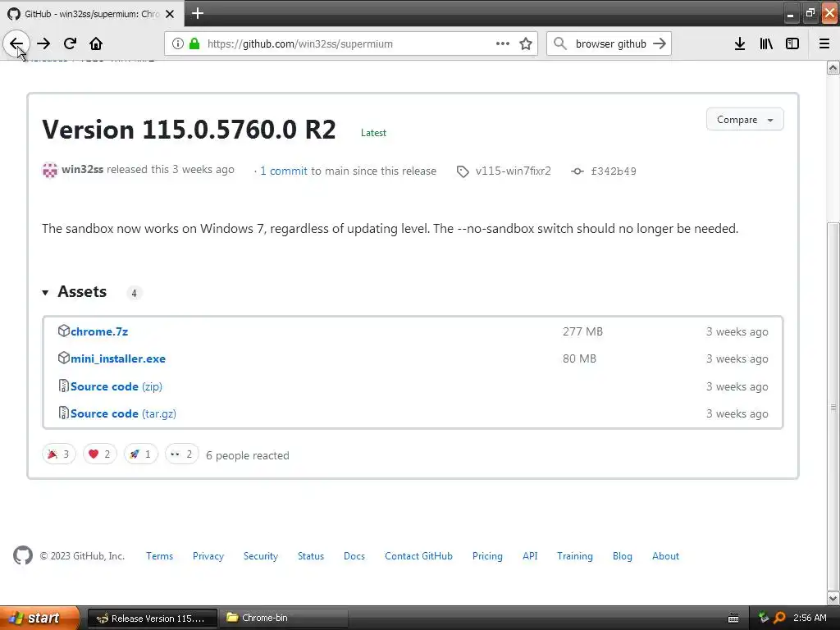Toggle the sidebar view

[x=792, y=44]
